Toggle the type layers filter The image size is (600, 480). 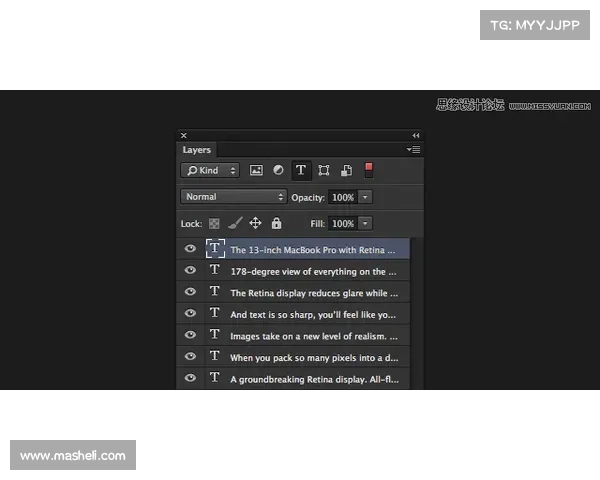(x=301, y=170)
